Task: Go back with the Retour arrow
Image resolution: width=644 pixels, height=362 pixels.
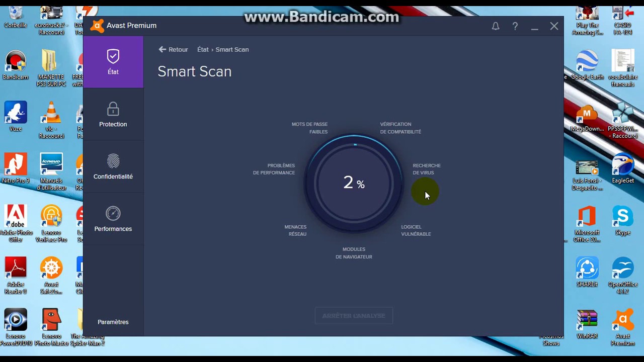Action: pyautogui.click(x=173, y=49)
